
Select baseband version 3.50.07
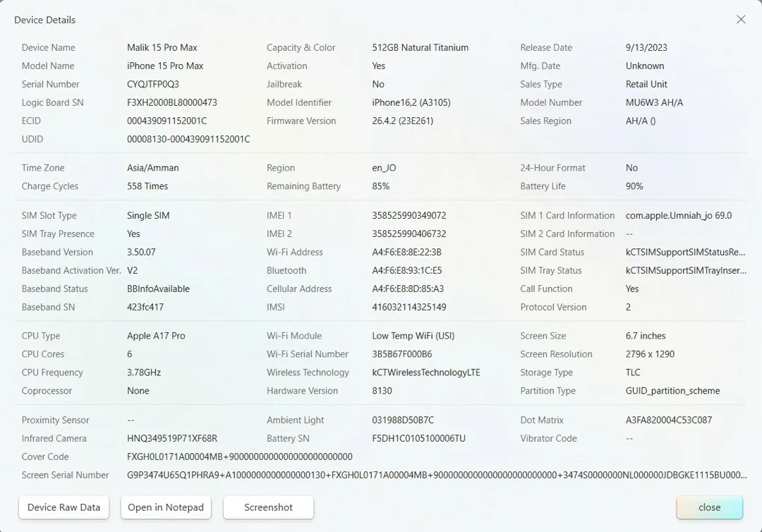pyautogui.click(x=141, y=252)
